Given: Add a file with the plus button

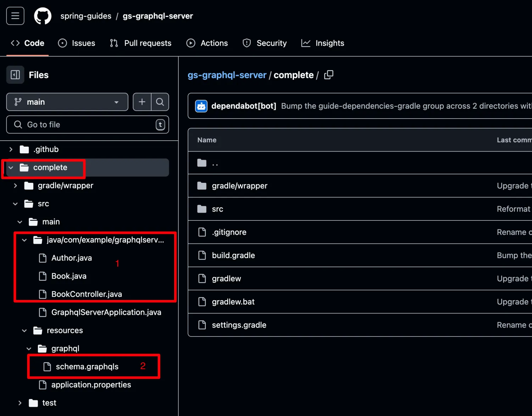Looking at the screenshot, I should point(142,102).
